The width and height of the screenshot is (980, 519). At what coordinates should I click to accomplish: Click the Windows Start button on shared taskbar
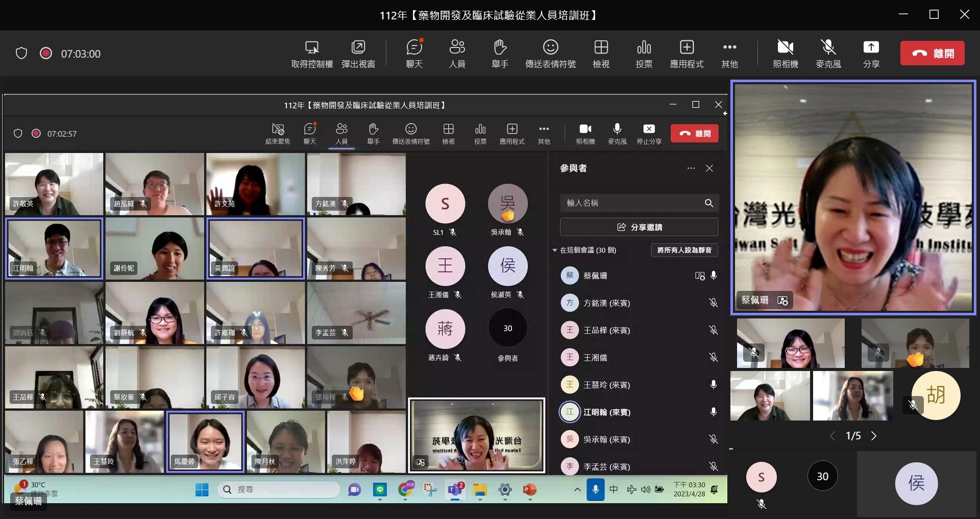202,490
